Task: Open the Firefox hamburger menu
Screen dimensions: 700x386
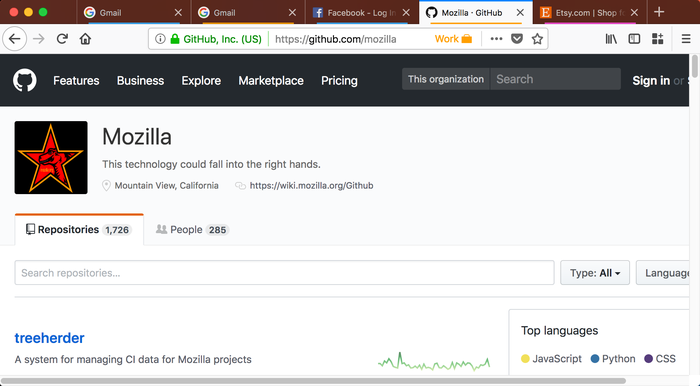Action: pos(686,39)
